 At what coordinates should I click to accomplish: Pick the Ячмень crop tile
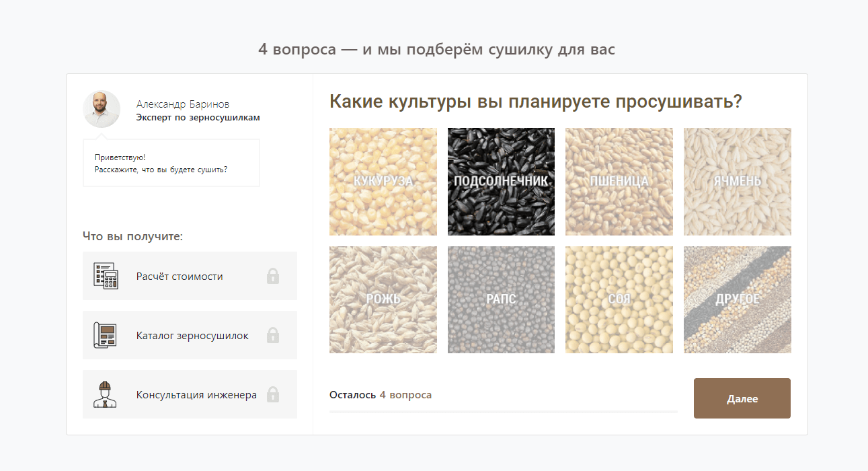pos(738,182)
